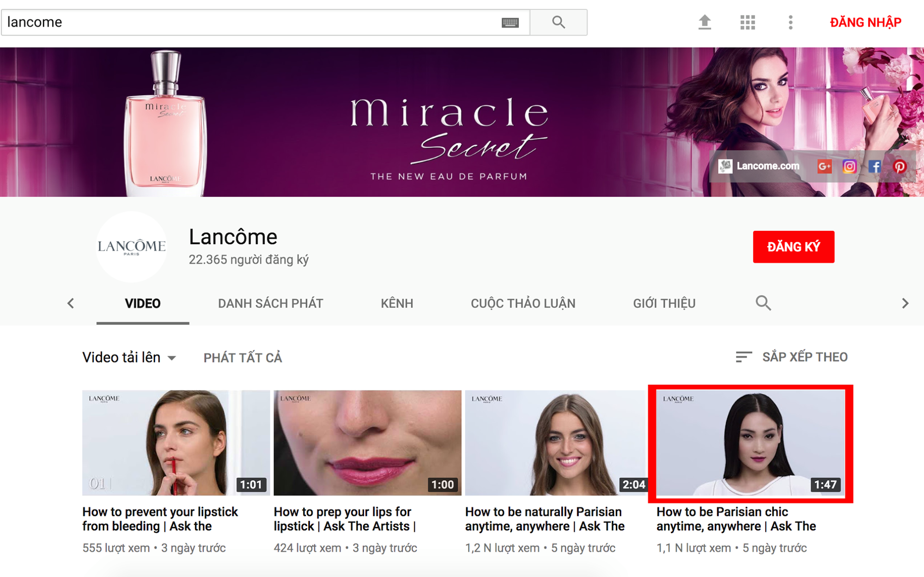The width and height of the screenshot is (924, 577).
Task: Open the Parisian chic video thumbnail
Action: [x=751, y=443]
